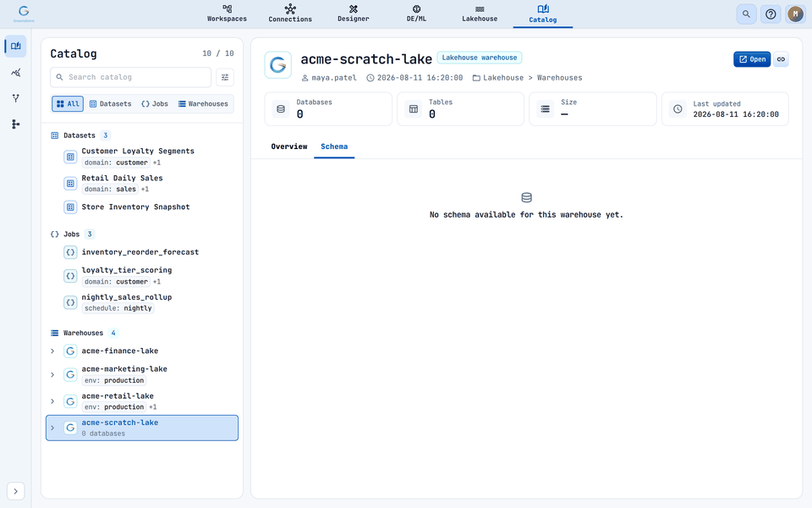Open the nightly_sales_rollup job
The width and height of the screenshot is (812, 508).
142,302
